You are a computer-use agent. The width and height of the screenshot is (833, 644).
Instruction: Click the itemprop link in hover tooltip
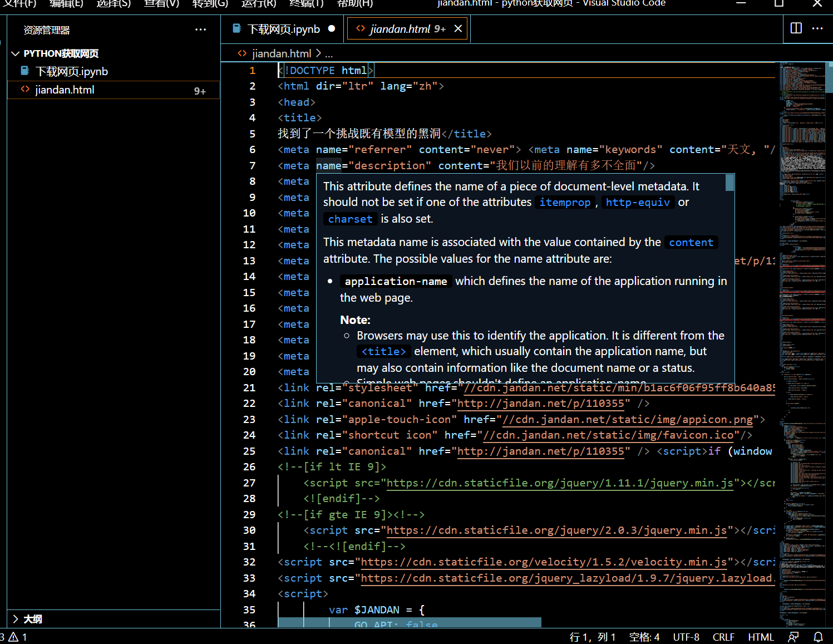pos(565,203)
